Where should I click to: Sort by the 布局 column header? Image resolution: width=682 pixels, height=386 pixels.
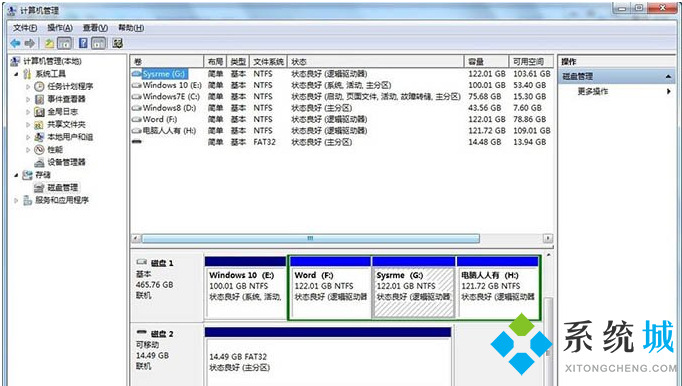click(215, 61)
